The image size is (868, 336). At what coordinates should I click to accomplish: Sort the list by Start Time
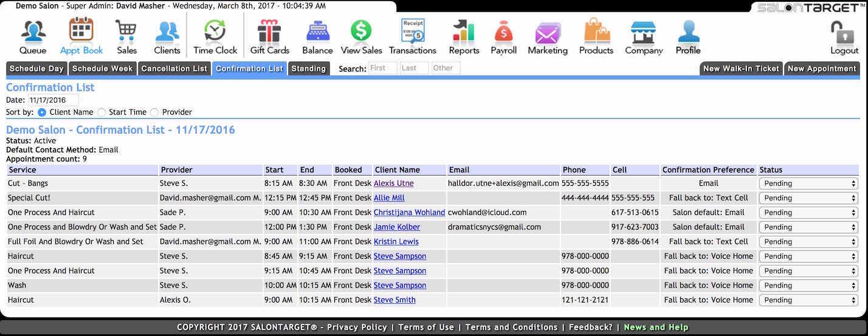[102, 112]
